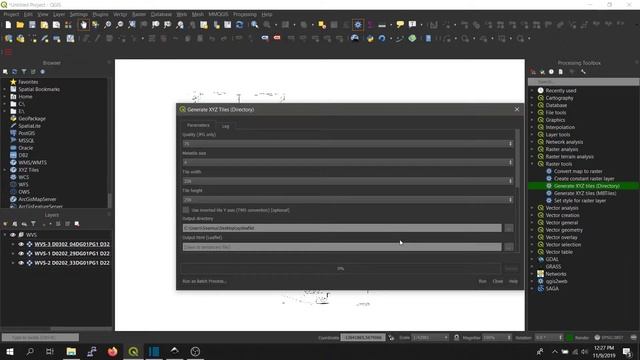Select the Pan Map hand tool
This screenshot has width=640, height=360.
84,25
